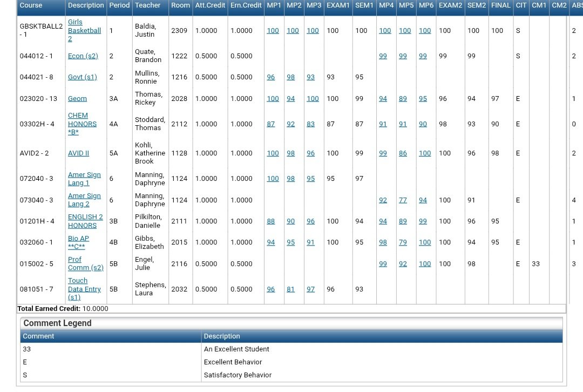
Task: Open CHEM HONORS MP6 grade 90
Action: (423, 124)
